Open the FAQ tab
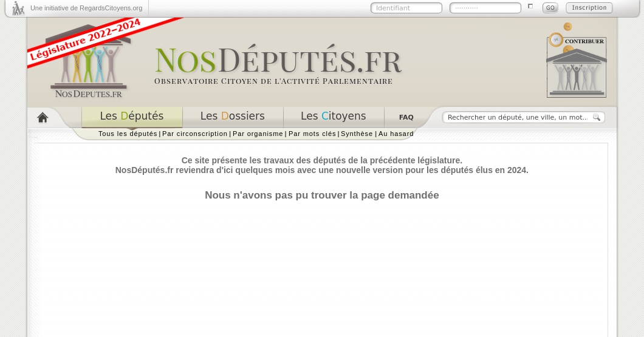The image size is (644, 337). pyautogui.click(x=406, y=117)
